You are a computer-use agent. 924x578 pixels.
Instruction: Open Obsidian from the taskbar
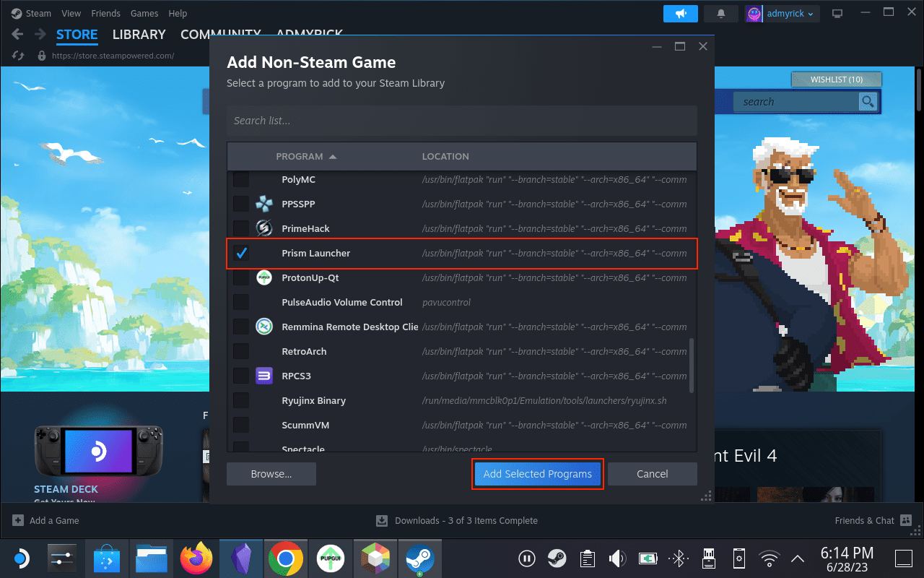pos(241,558)
